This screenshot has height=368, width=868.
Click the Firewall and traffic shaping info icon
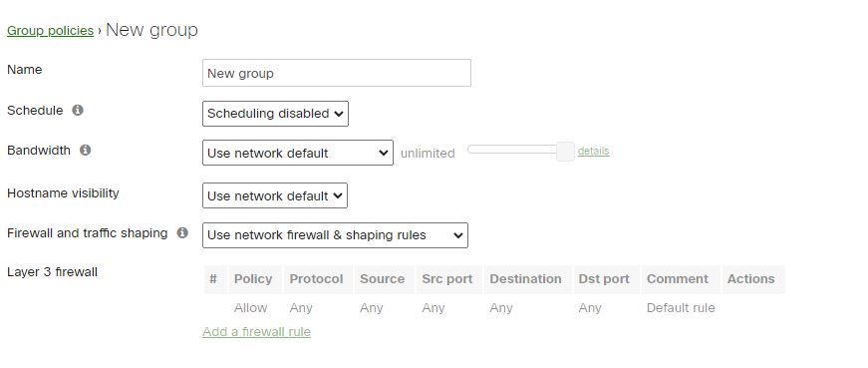182,232
